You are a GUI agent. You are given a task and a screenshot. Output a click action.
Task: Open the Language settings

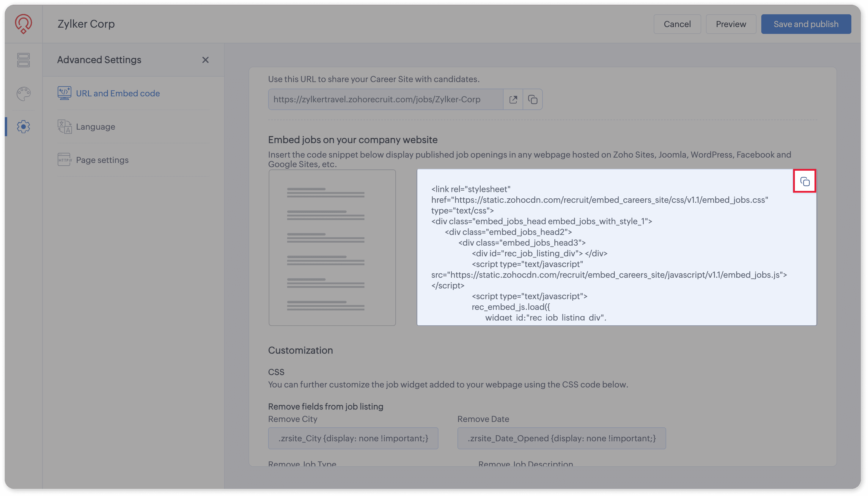(95, 127)
